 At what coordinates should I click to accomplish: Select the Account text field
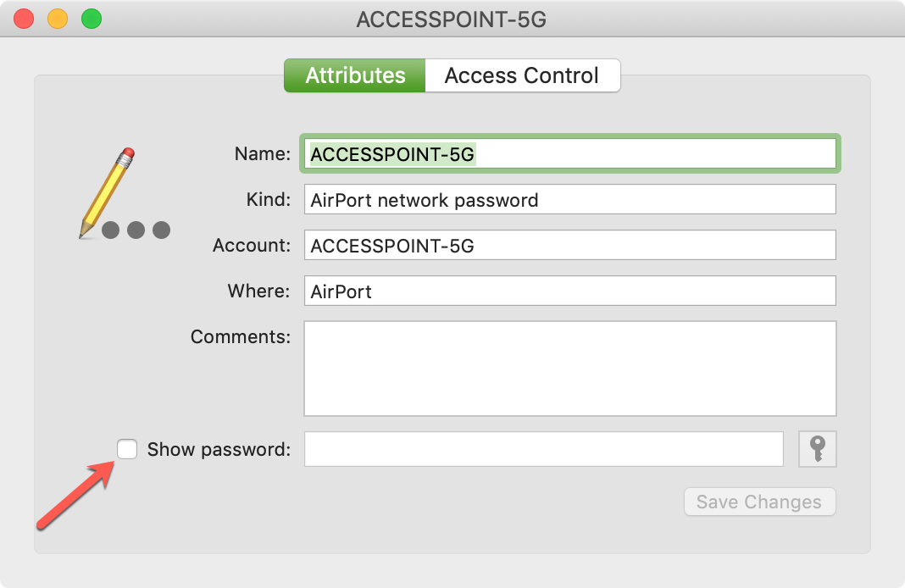tap(570, 245)
